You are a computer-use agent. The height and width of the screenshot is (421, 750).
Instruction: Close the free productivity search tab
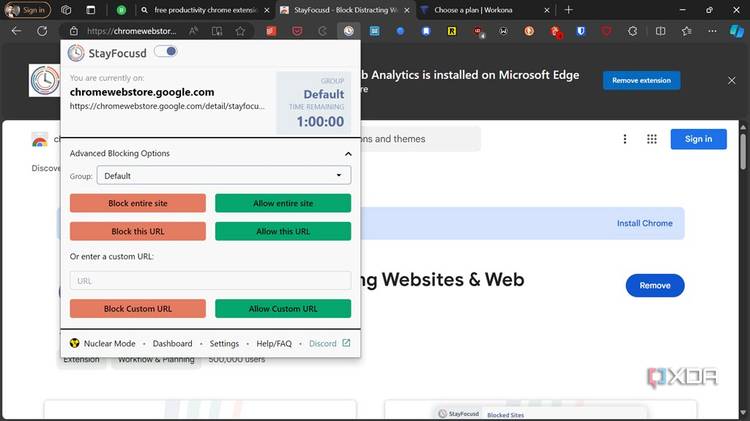[266, 10]
